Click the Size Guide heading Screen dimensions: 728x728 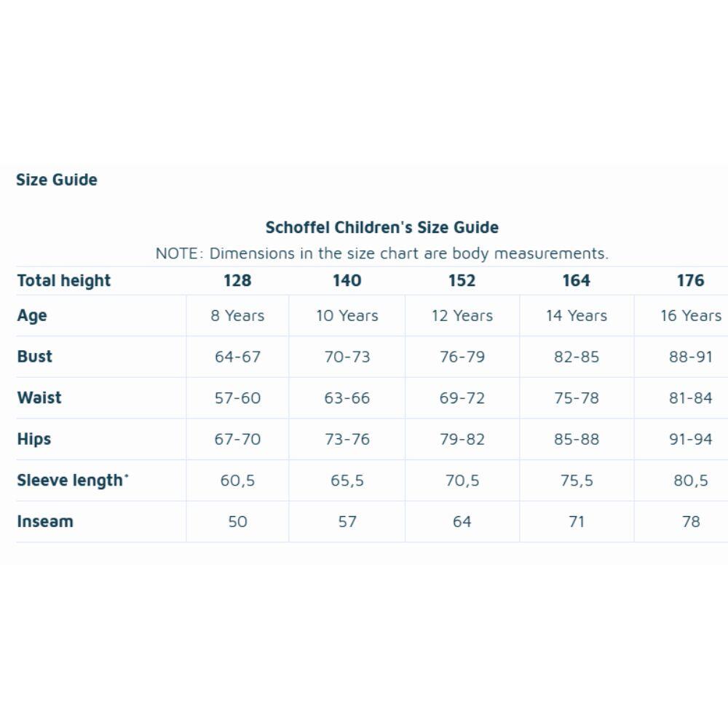tap(57, 180)
